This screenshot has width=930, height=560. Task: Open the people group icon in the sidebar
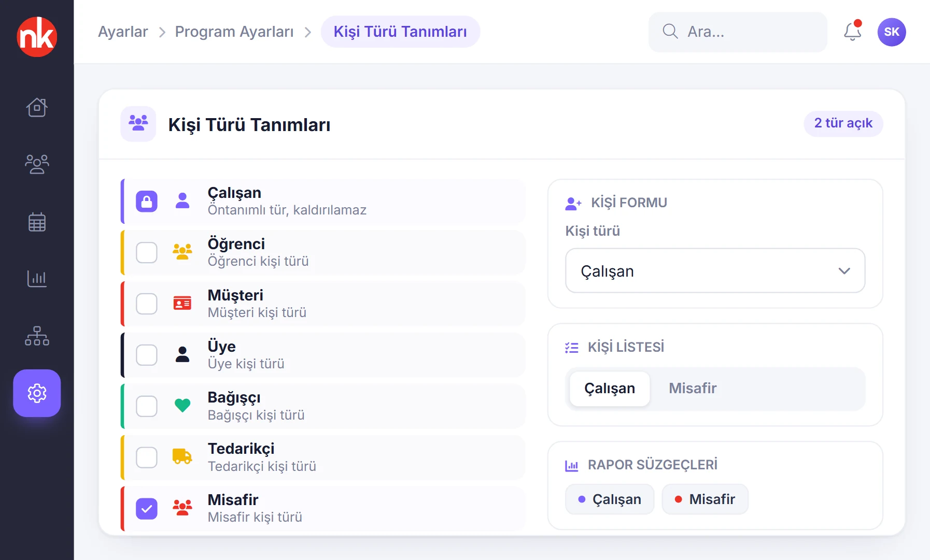tap(37, 164)
